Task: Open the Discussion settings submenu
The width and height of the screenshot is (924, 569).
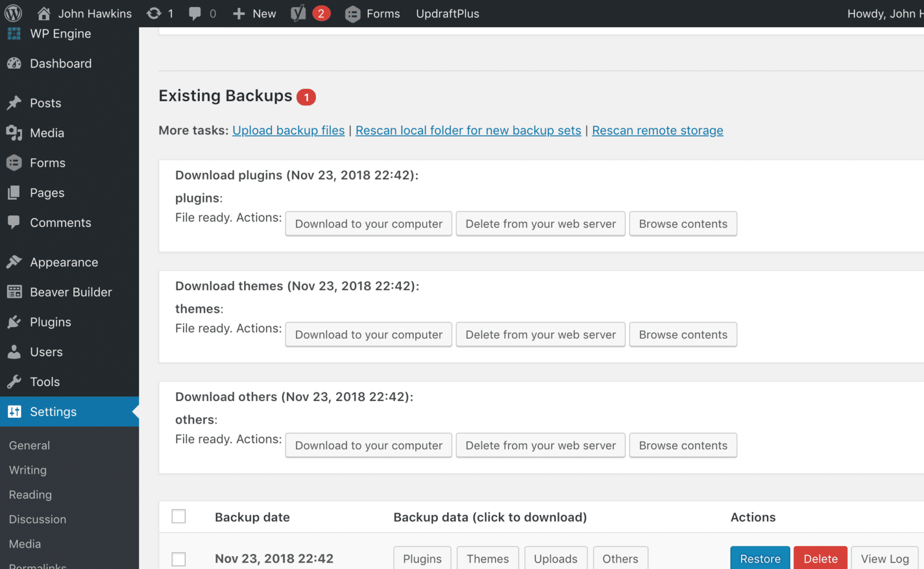Action: click(38, 519)
